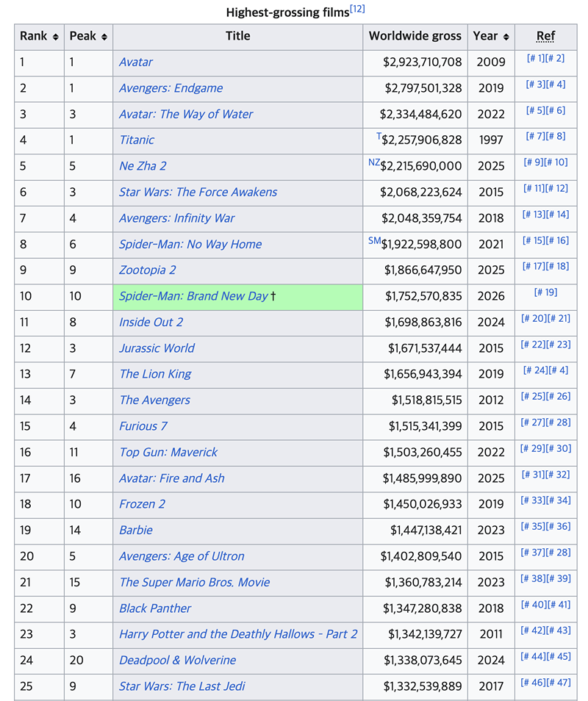
Task: Open reference [# 37] in Age of Ultron row
Action: pos(534,552)
